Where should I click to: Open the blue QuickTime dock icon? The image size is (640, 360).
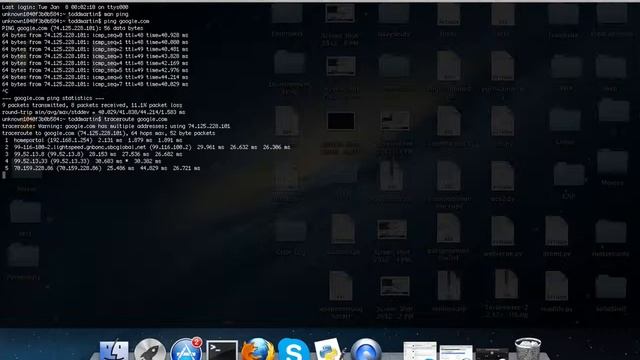click(x=366, y=350)
